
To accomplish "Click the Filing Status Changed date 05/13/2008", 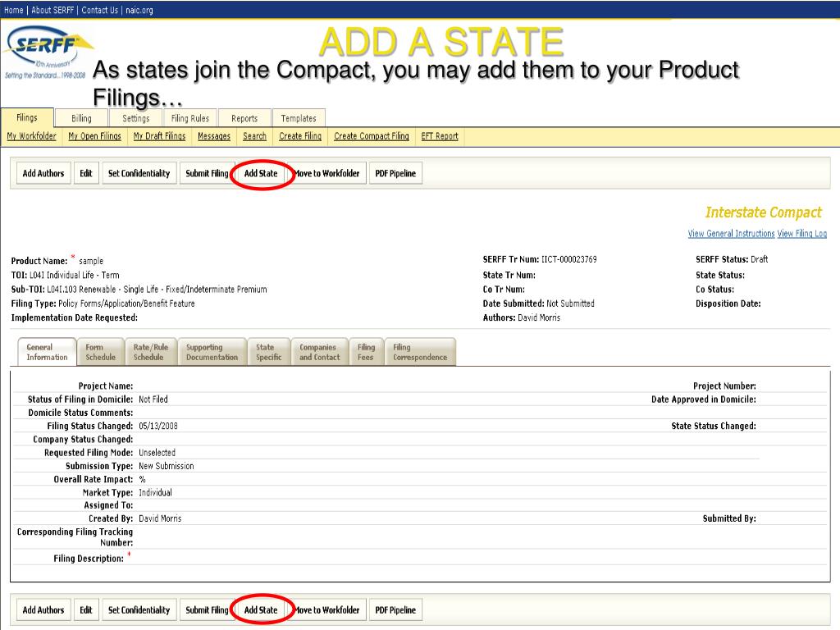I will [158, 426].
